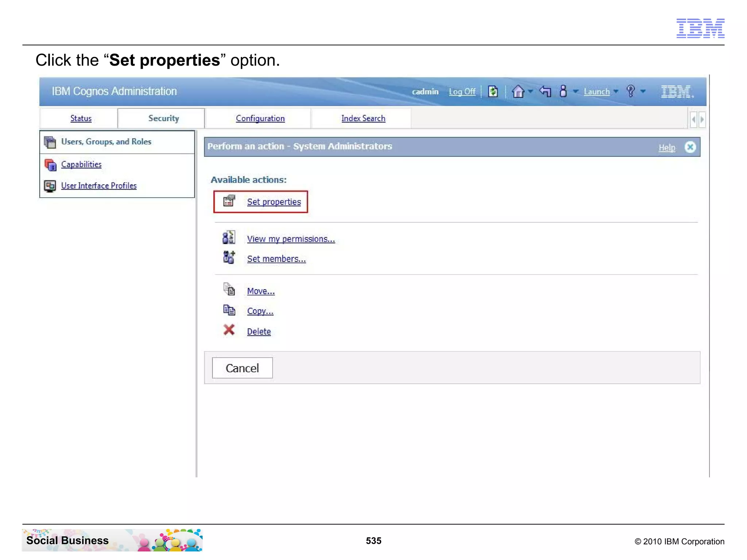747x560 pixels.
Task: Click the Move icon
Action: [229, 289]
